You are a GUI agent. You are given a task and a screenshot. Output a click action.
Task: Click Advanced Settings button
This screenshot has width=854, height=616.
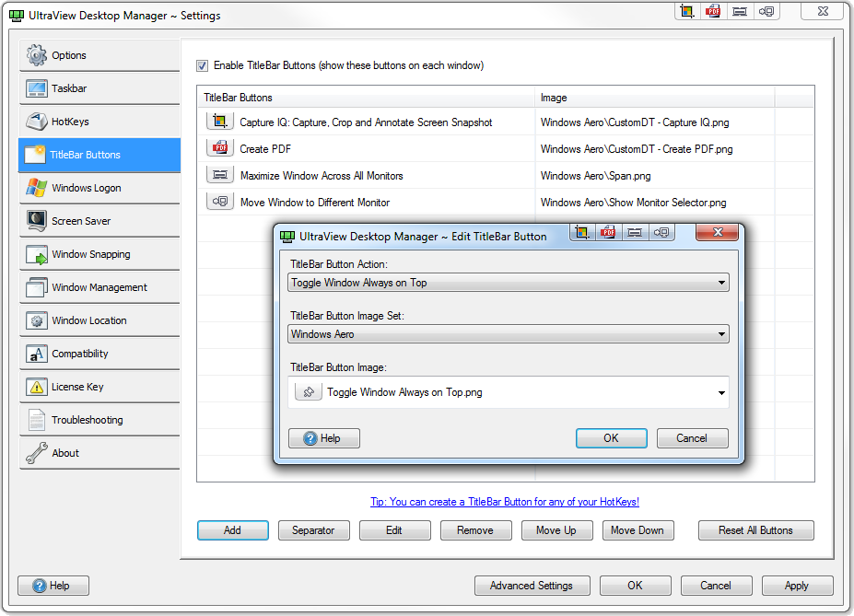point(532,586)
